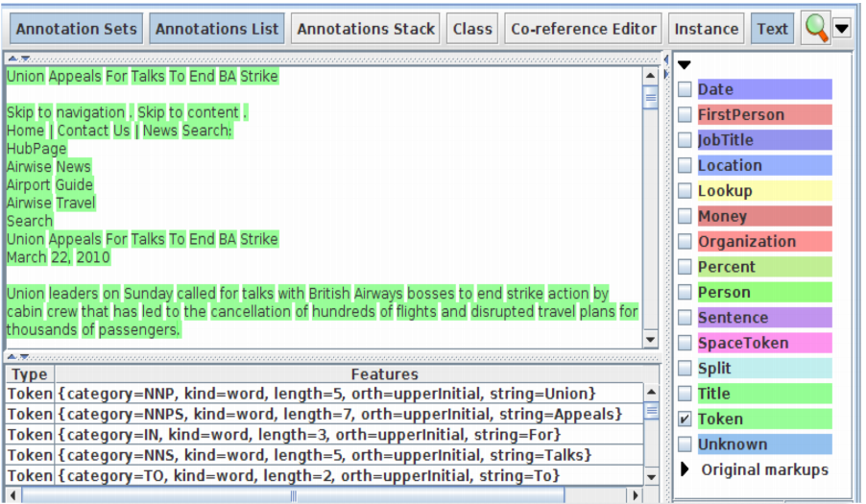Expand the Original markups section
This screenshot has height=504, width=866.
(x=685, y=469)
